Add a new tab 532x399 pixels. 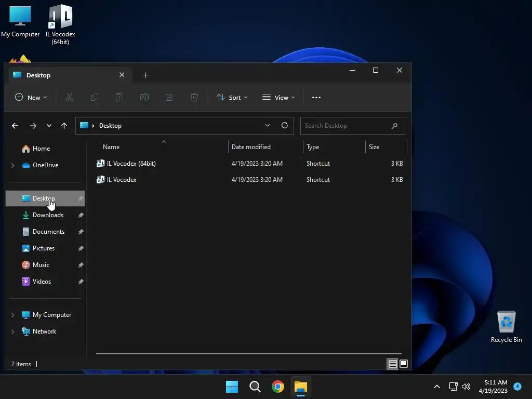145,75
